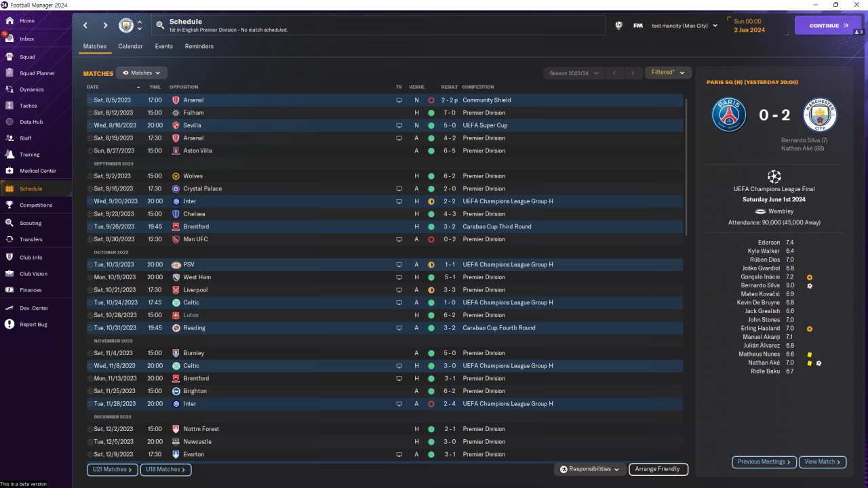
Task: Click Erling Haaland in ratings list
Action: pyautogui.click(x=760, y=329)
